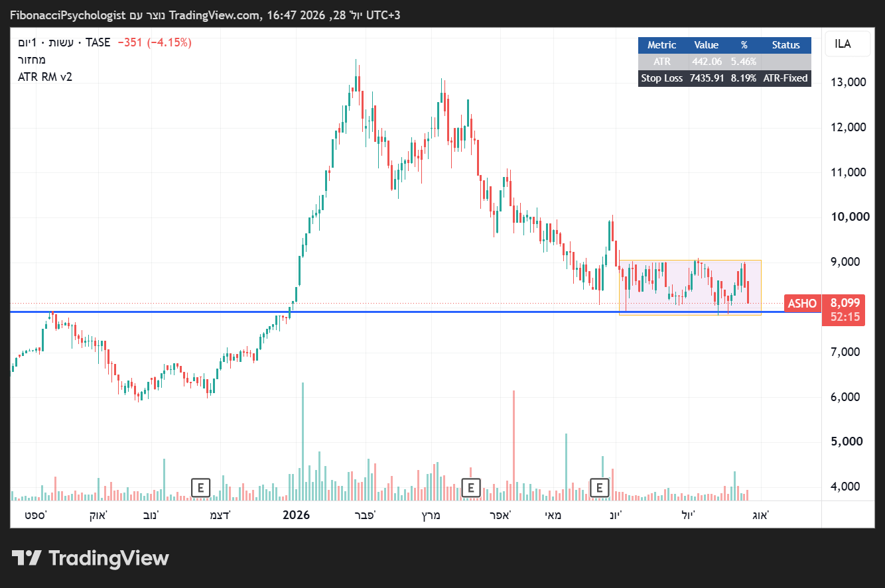Open the earnings E marker between מרץ and אפר'
Viewport: 885px width, 588px height.
pyautogui.click(x=470, y=488)
